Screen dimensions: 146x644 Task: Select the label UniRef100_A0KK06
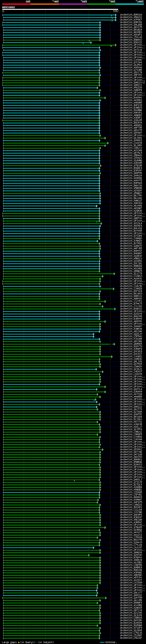coord(131,67)
